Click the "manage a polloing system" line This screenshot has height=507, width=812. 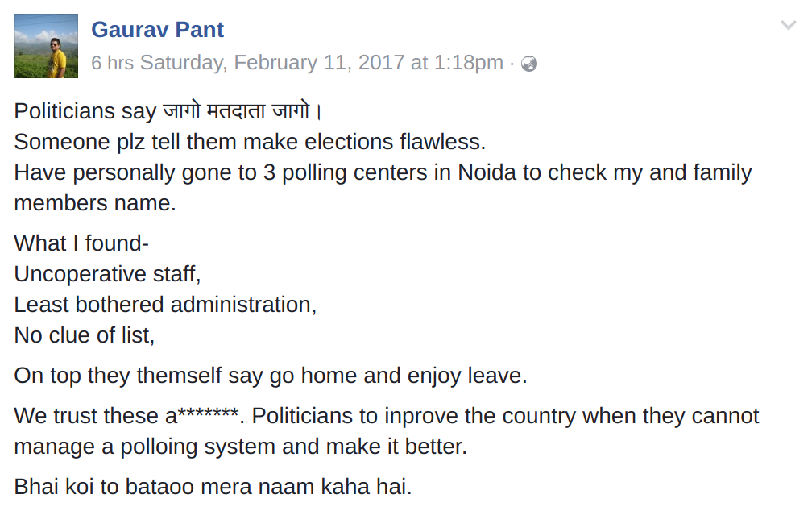[x=241, y=447]
